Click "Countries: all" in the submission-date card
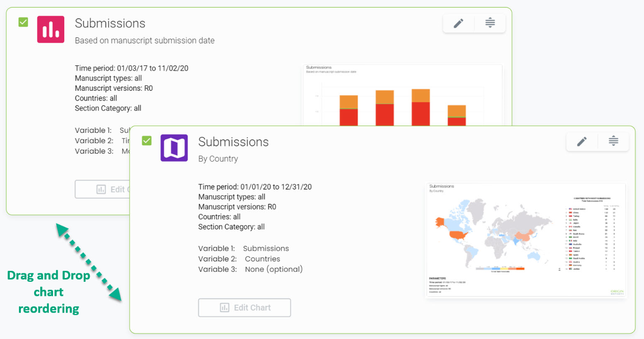 (x=96, y=98)
